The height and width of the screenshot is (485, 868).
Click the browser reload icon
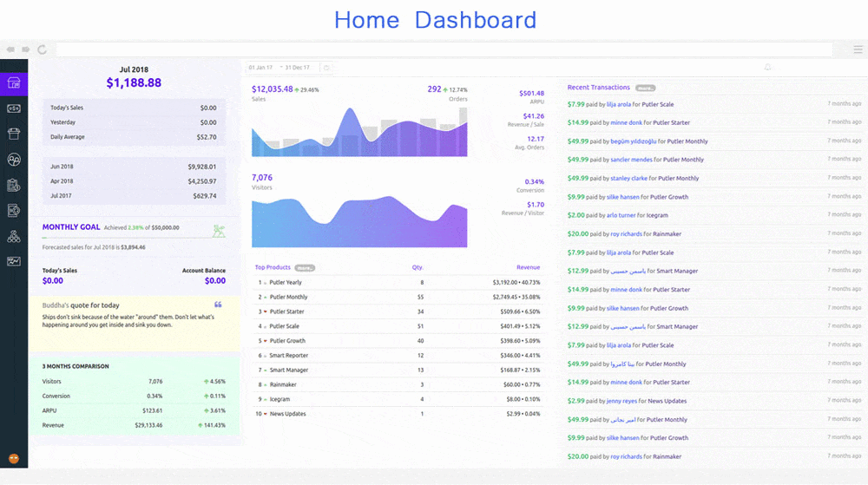click(42, 49)
